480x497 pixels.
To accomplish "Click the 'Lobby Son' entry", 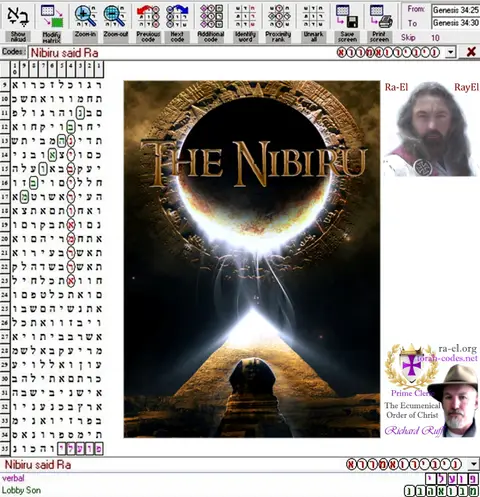I will (21, 490).
